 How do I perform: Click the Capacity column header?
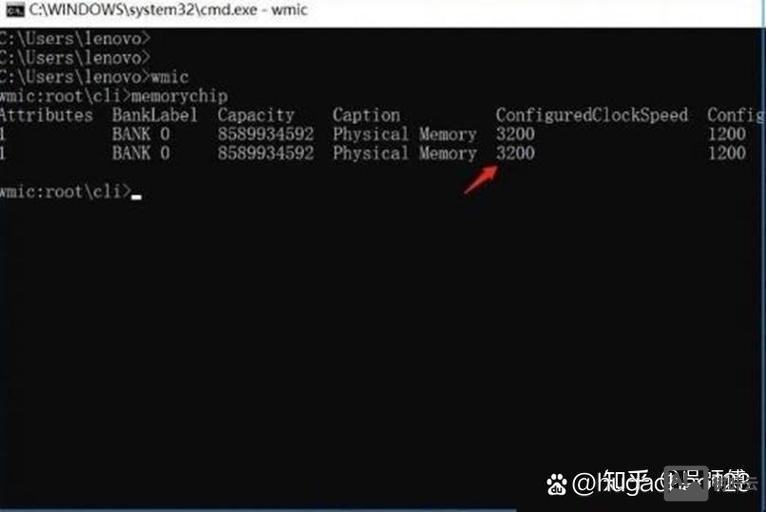point(256,115)
